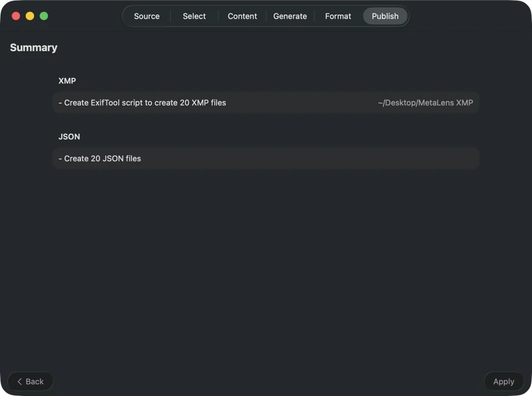This screenshot has width=532, height=396.
Task: Click the back chevron icon beside Back
Action: [18, 381]
